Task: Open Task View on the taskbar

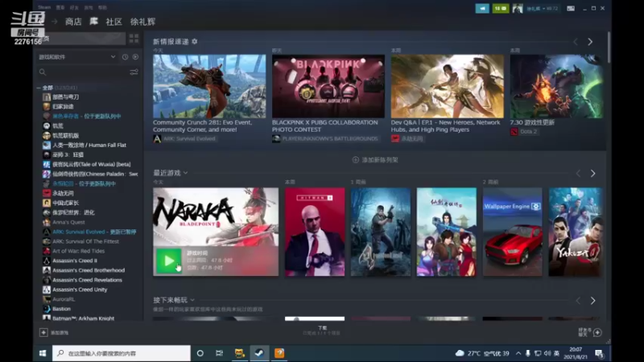Action: (219, 353)
